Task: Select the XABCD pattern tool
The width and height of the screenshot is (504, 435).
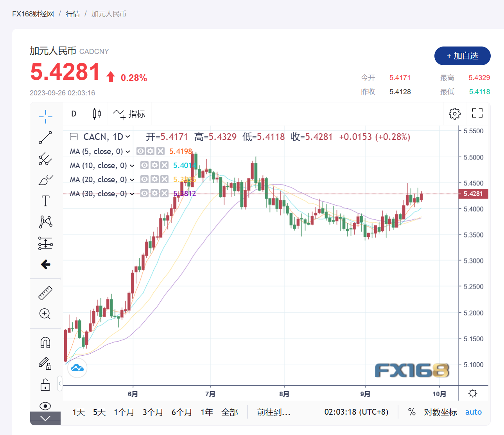Action: tap(45, 222)
